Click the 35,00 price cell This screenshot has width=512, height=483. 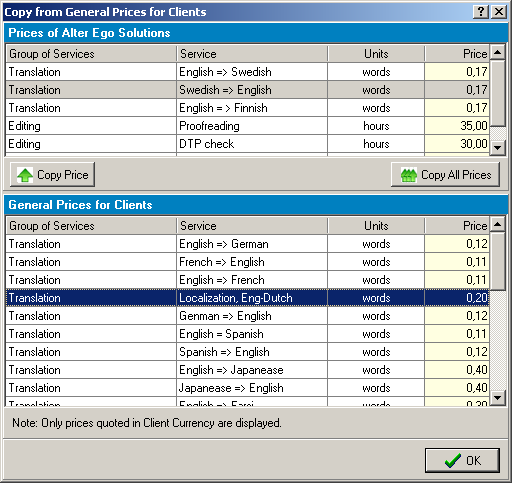point(457,126)
